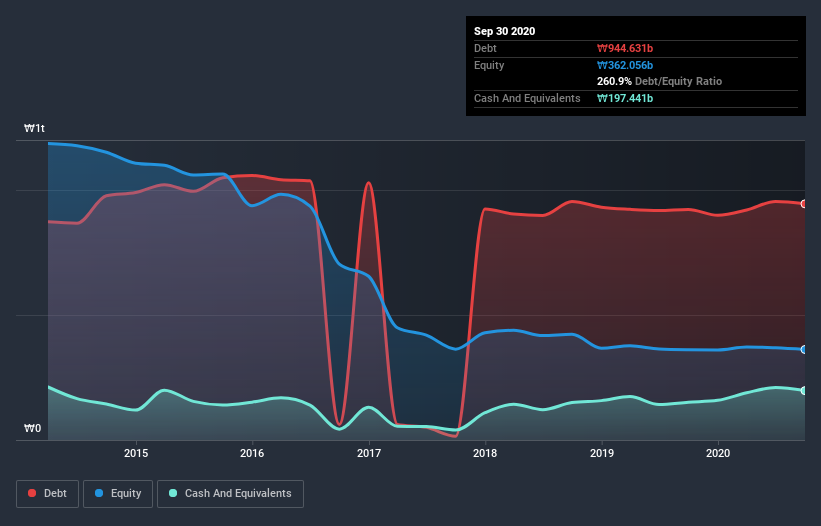Click the ₩944.631b debt value

(625, 48)
